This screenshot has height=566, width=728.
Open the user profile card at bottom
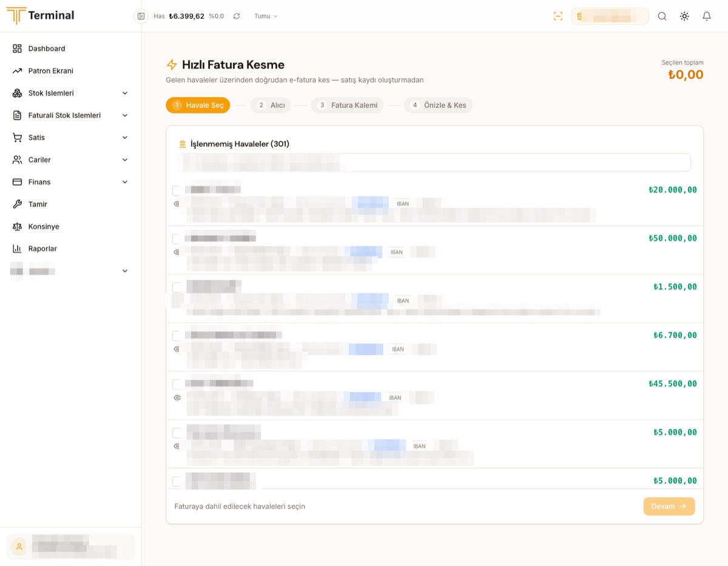pyautogui.click(x=70, y=547)
